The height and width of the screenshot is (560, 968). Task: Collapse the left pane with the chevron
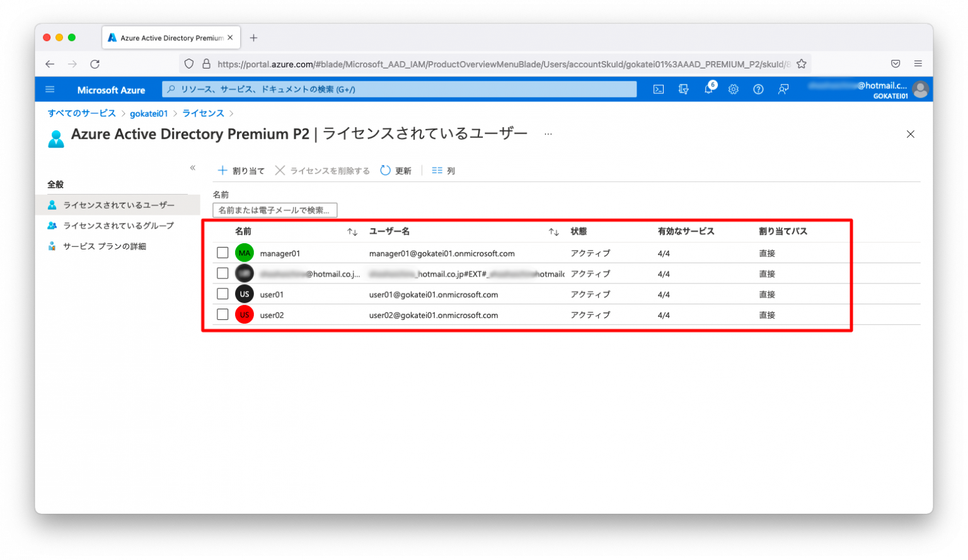point(193,168)
